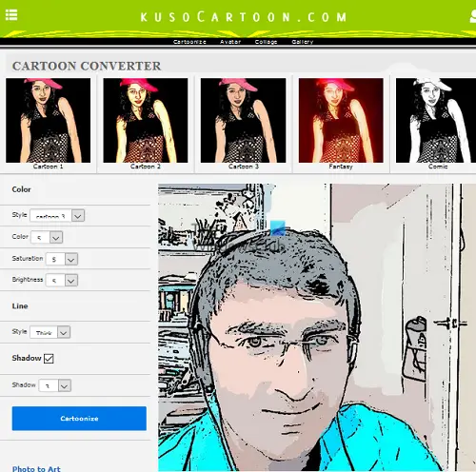Expand the Color value dropdown
476x472 pixels.
(47, 237)
